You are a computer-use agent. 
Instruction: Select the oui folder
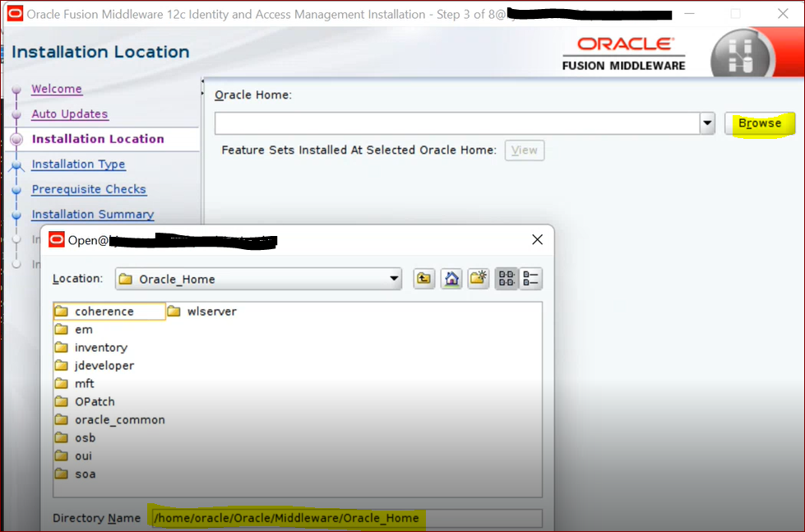coord(74,456)
